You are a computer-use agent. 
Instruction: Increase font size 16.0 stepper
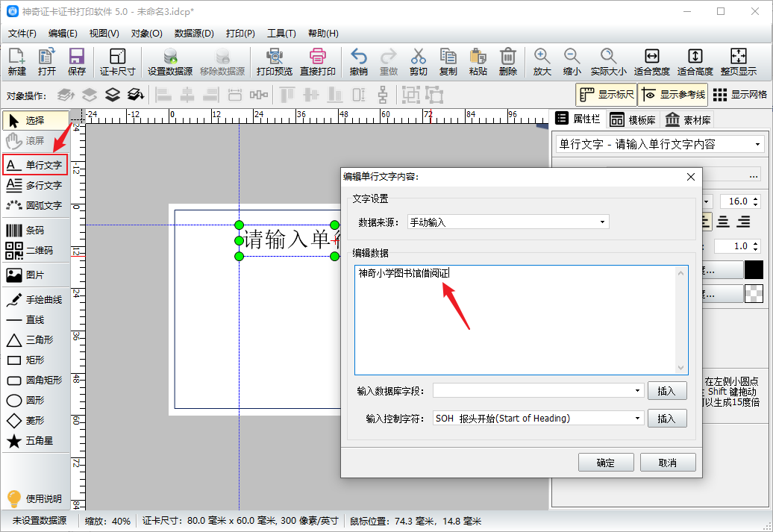[x=756, y=198]
